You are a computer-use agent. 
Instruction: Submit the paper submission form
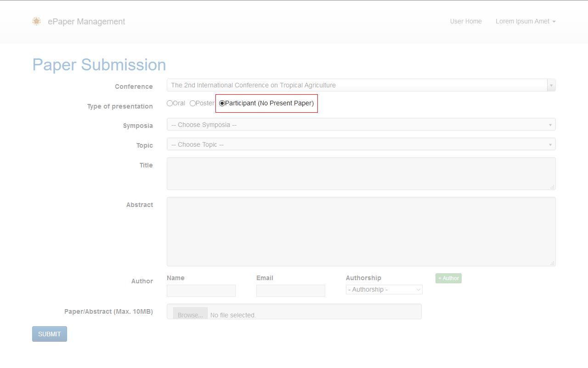click(50, 334)
